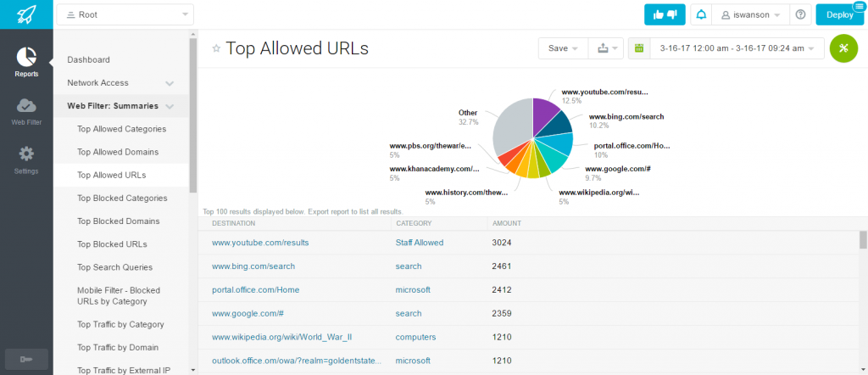Screen dimensions: 868x375
Task: Select Top Traffic by External IP
Action: pyautogui.click(x=125, y=371)
